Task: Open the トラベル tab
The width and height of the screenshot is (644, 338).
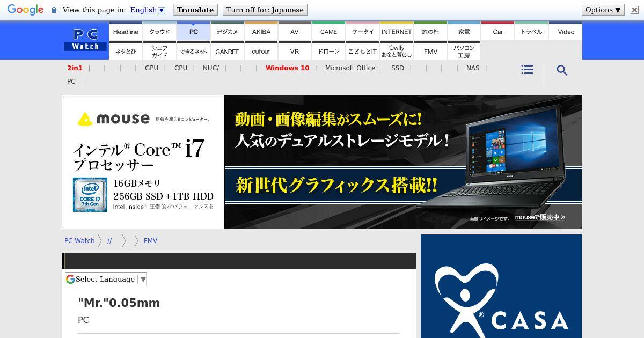Action: (531, 31)
